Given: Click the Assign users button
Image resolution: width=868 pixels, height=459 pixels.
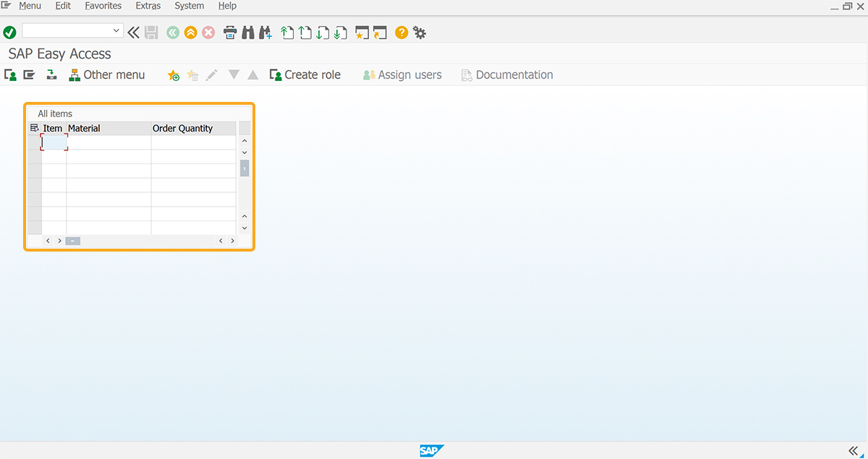Looking at the screenshot, I should tap(402, 74).
